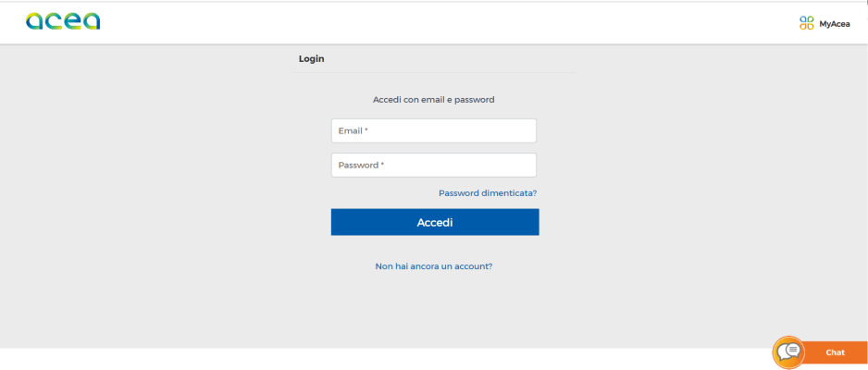Click the orange Chat label
This screenshot has height=370, width=868.
tap(835, 352)
